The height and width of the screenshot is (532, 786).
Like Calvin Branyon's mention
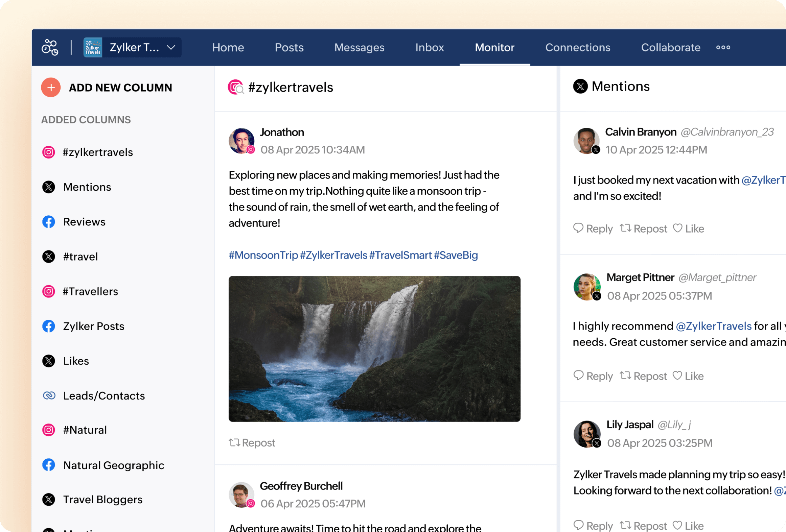point(688,228)
